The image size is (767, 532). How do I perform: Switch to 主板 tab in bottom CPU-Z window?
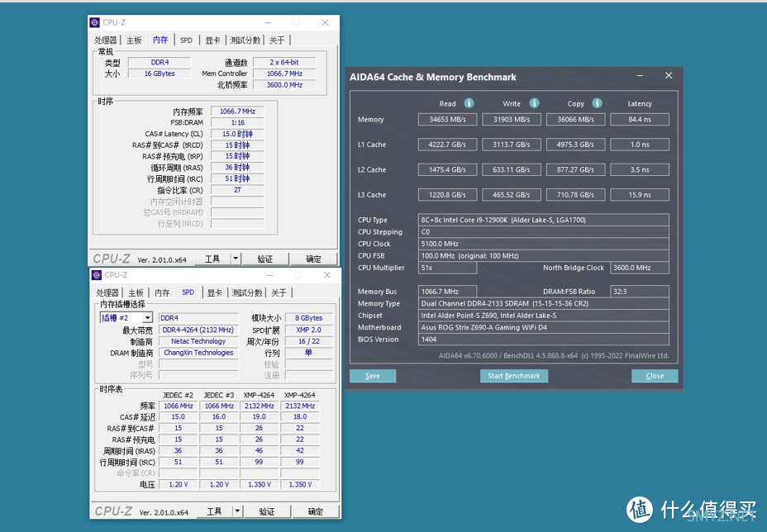(x=136, y=293)
